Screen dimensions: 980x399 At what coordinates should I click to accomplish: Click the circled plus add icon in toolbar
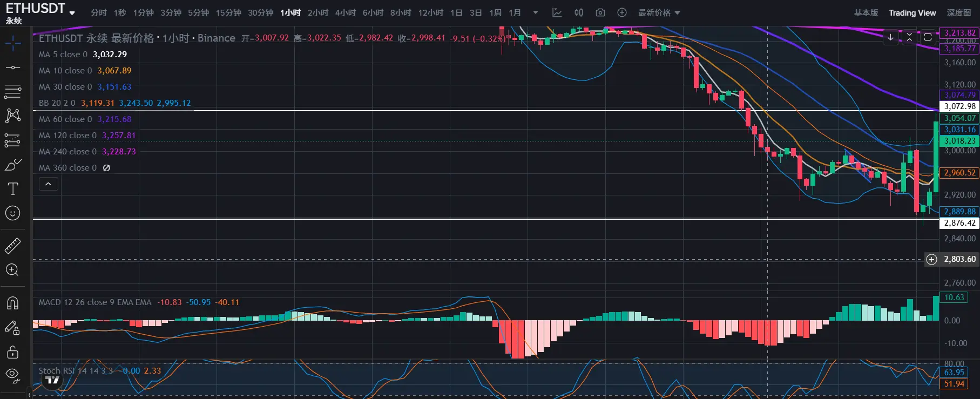[x=622, y=12]
